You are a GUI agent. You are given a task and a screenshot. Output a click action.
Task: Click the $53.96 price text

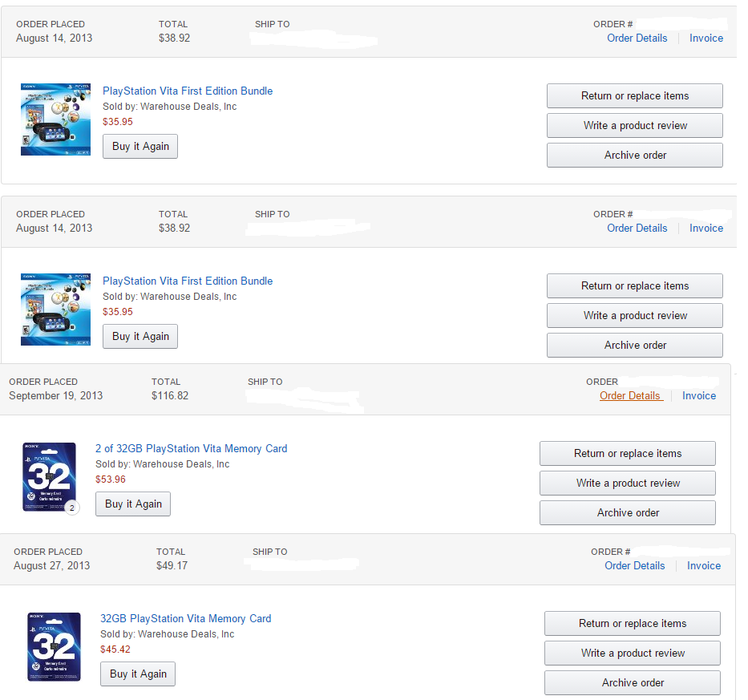coord(111,479)
